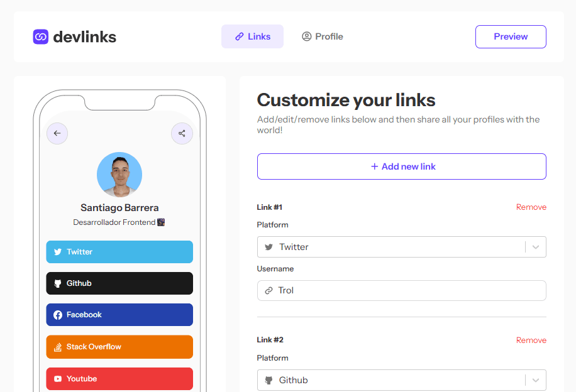
Task: Remove Link #2
Action: pyautogui.click(x=531, y=340)
